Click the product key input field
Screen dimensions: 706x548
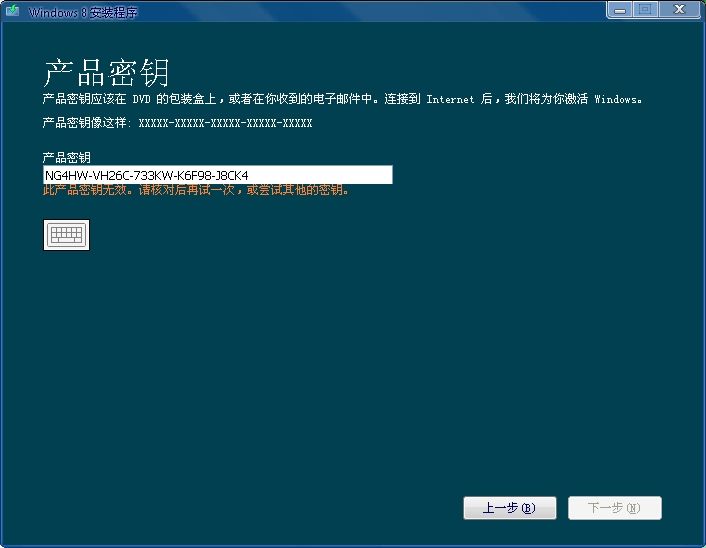[218, 175]
